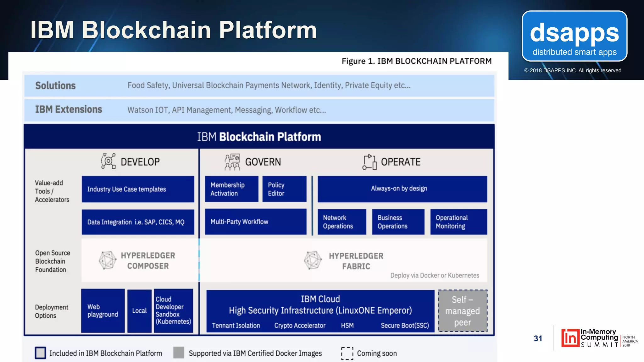This screenshot has height=362, width=644.
Task: Click the OPERATE heading text
Action: 401,162
